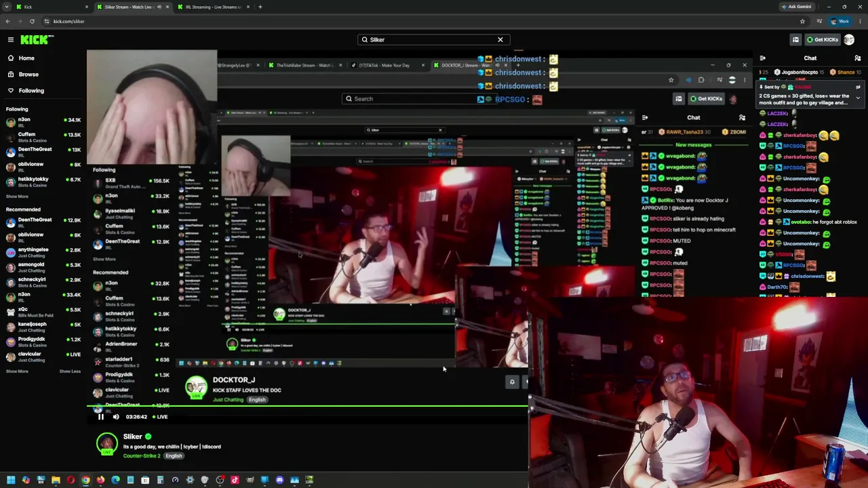This screenshot has height=488, width=868.
Task: Open the Chrome three-dot menu
Action: 860,21
